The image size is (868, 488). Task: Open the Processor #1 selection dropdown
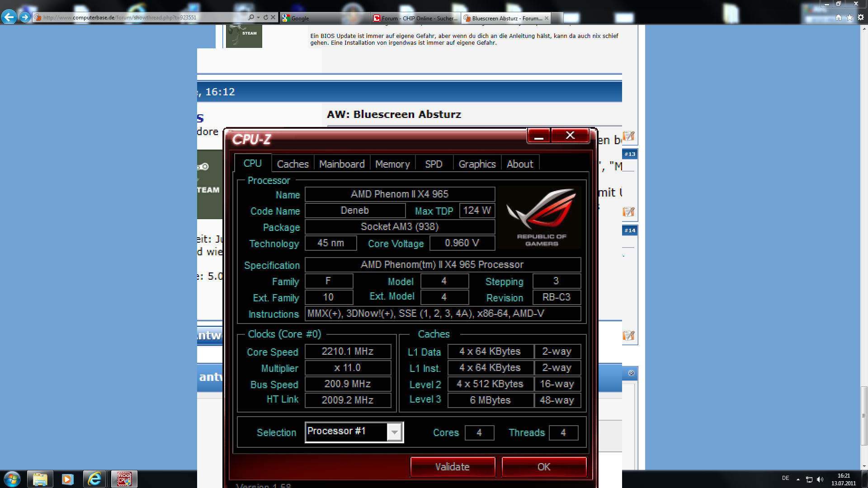[x=394, y=432]
